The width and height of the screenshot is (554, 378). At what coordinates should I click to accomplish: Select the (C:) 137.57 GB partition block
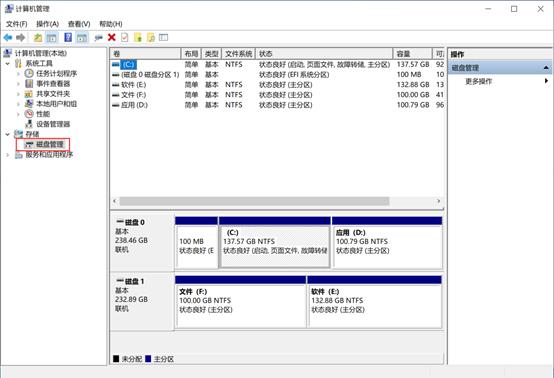pos(275,243)
